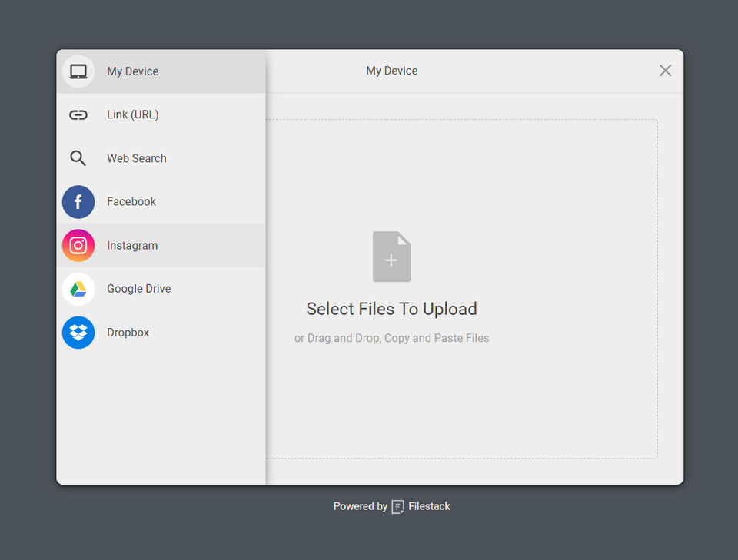
Task: Click the My Device laptop icon
Action: (78, 71)
